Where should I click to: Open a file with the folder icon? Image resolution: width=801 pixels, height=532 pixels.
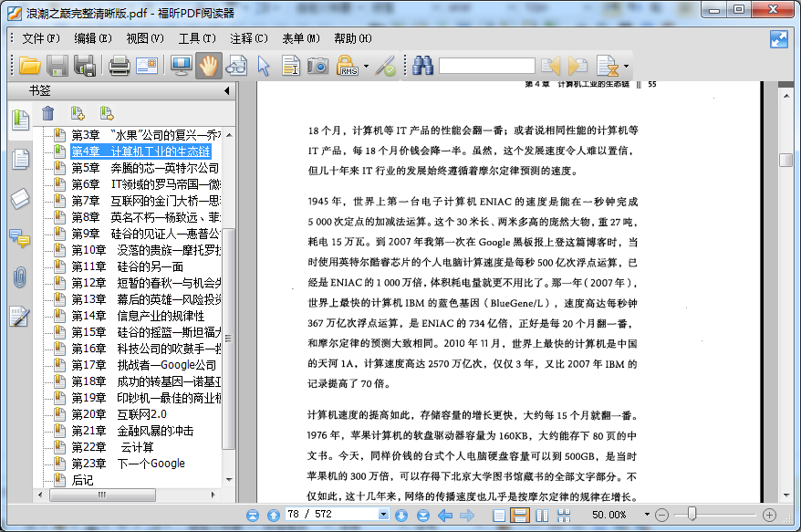click(29, 66)
